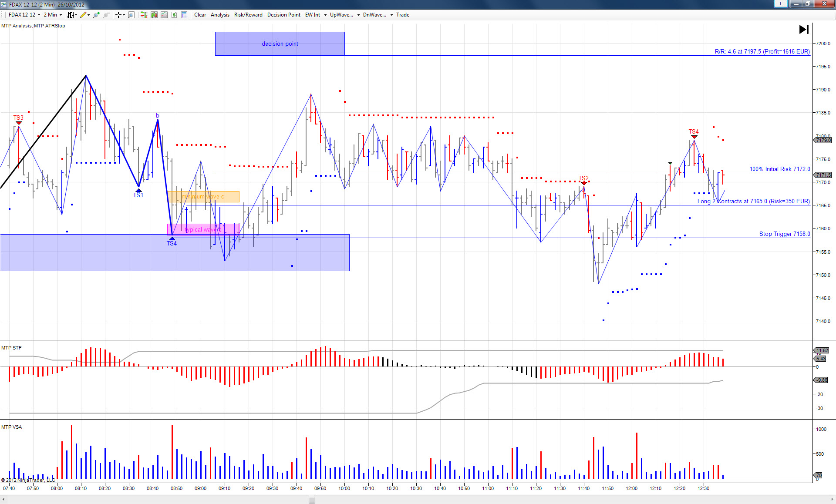Click the 7171.5 price marker on axis
This screenshot has height=504, width=836.
click(x=823, y=175)
